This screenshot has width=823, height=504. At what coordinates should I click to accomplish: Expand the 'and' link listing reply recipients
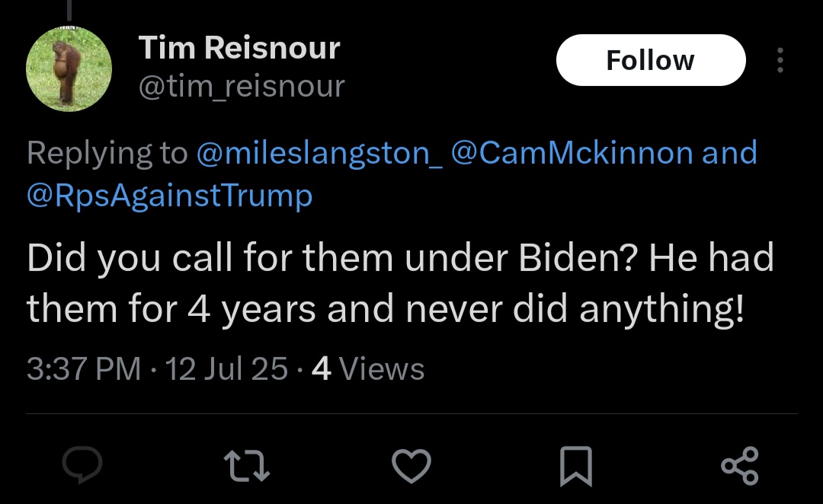coord(729,152)
